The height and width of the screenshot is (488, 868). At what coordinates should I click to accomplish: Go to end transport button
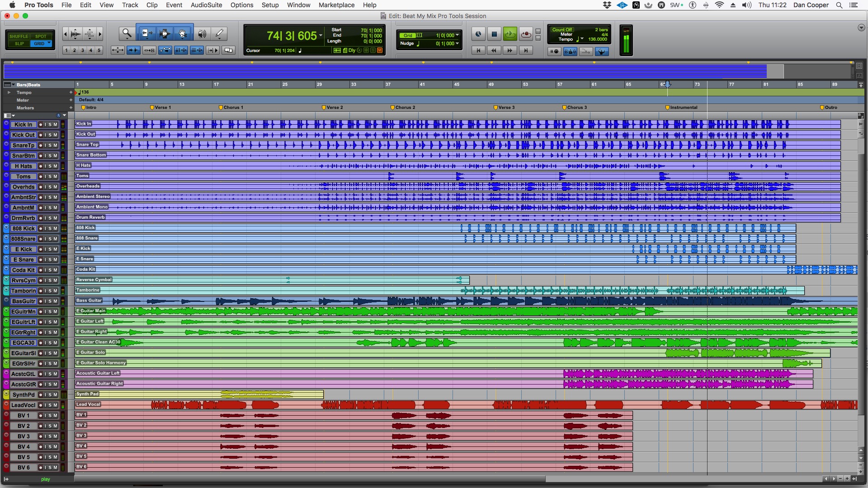[526, 50]
